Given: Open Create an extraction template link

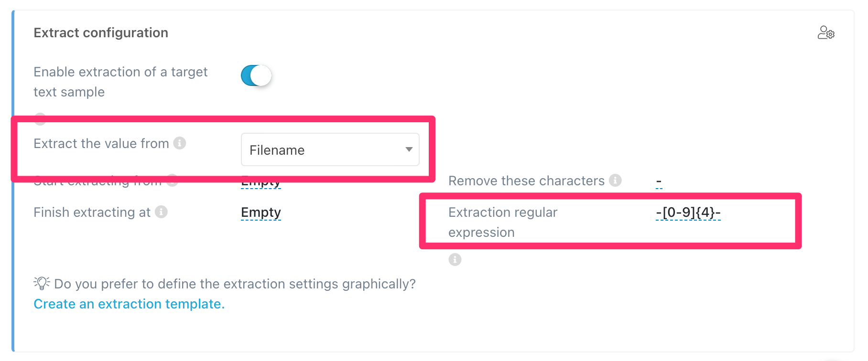Looking at the screenshot, I should point(129,304).
